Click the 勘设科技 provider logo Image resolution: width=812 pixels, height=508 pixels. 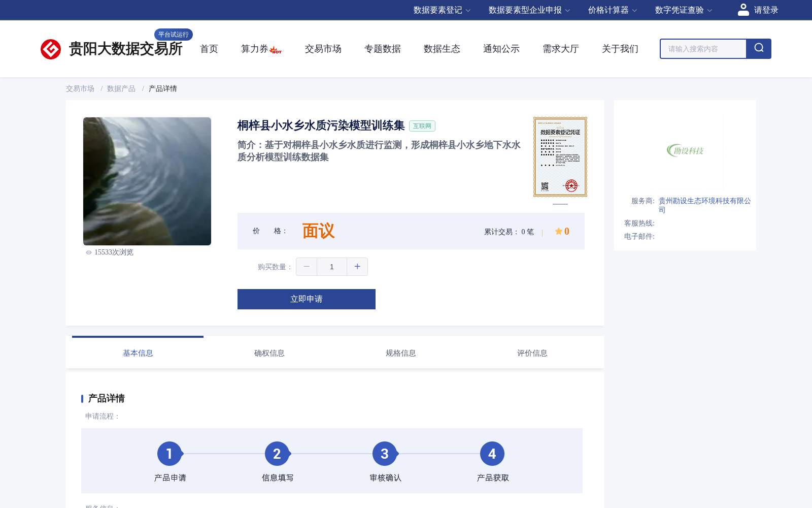(x=685, y=150)
